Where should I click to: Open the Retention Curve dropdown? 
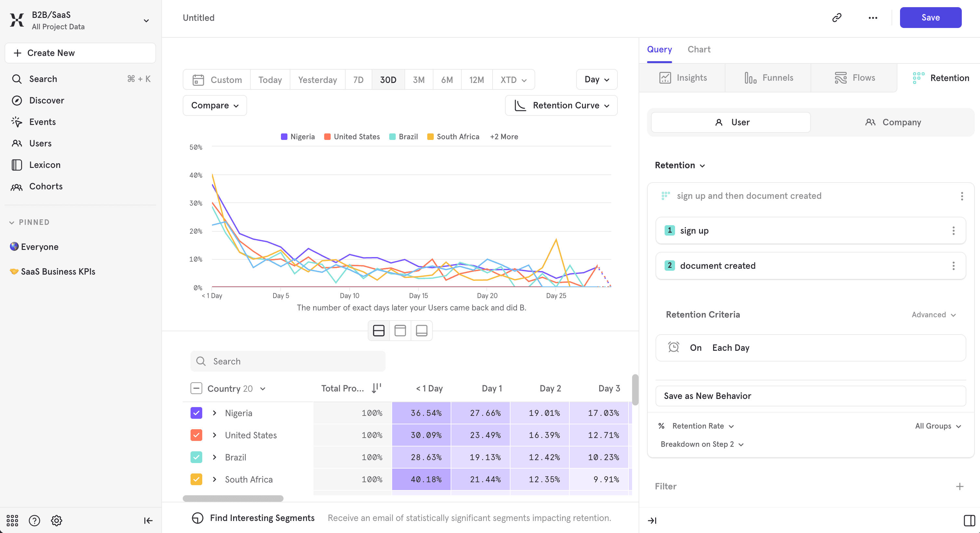coord(561,105)
